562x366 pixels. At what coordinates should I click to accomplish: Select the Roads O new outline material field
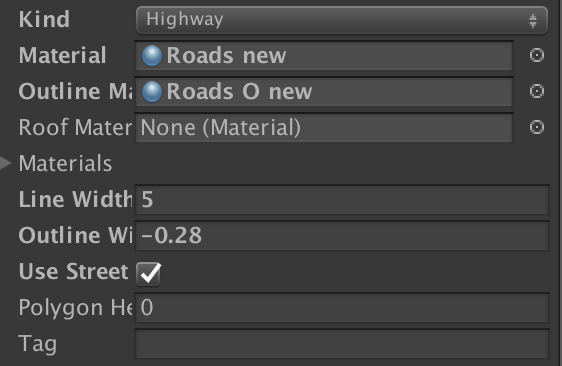click(324, 92)
